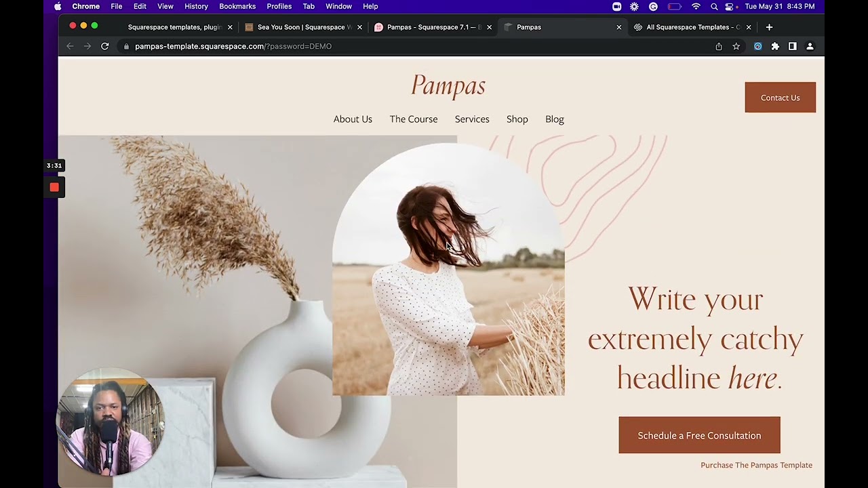Click Purchase The Pampas Template link

756,465
